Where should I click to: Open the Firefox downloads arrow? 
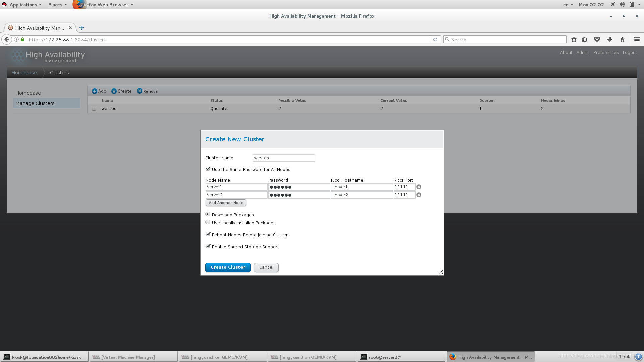click(x=610, y=40)
